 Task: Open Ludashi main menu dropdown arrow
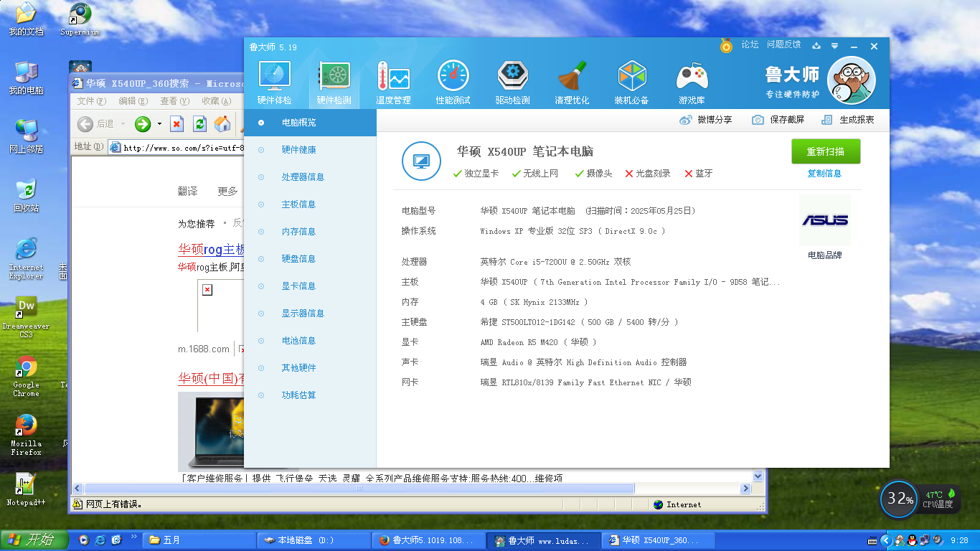[834, 46]
